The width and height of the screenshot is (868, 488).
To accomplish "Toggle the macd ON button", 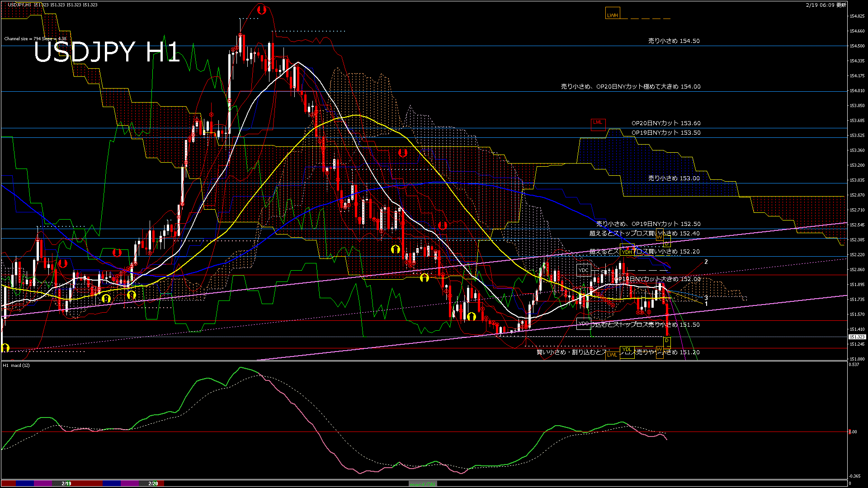I will [423, 484].
